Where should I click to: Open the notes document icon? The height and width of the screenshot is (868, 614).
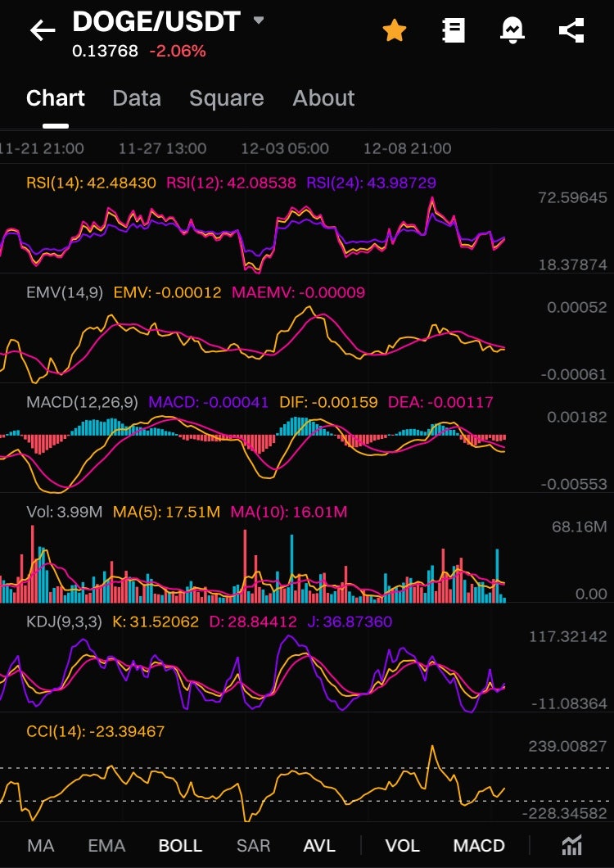[454, 30]
